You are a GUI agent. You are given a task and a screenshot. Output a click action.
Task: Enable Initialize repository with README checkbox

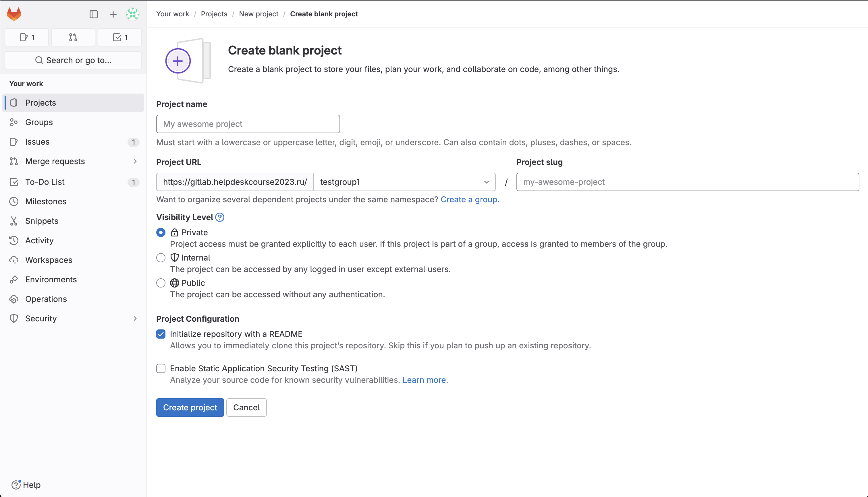click(x=160, y=333)
